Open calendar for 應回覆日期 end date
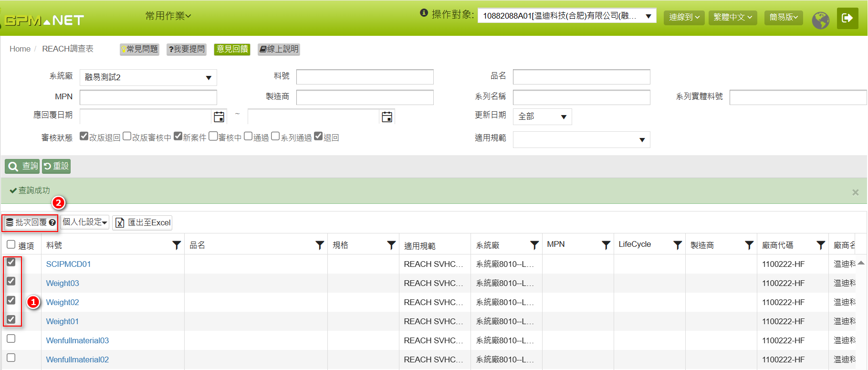The height and width of the screenshot is (370, 868). (387, 116)
